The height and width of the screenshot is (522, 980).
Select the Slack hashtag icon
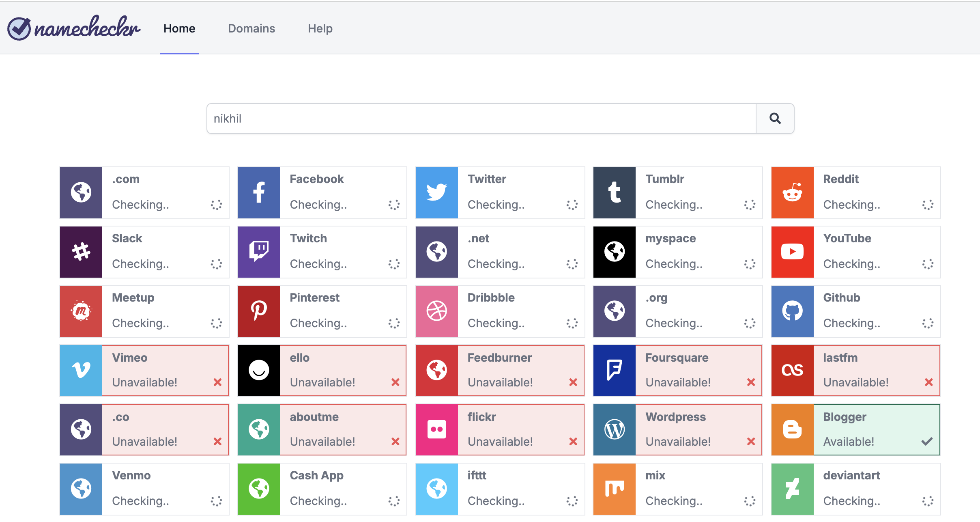click(x=81, y=252)
